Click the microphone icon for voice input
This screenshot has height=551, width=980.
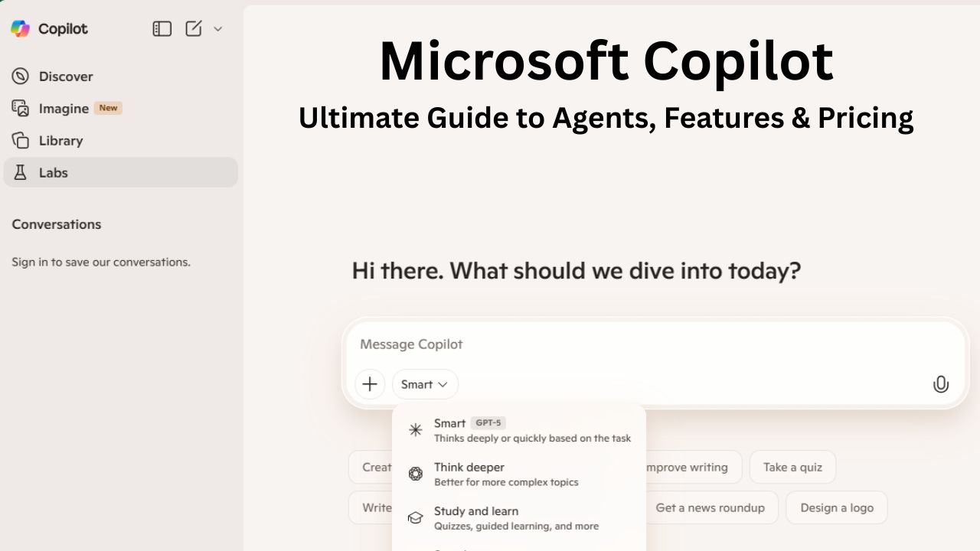tap(941, 384)
